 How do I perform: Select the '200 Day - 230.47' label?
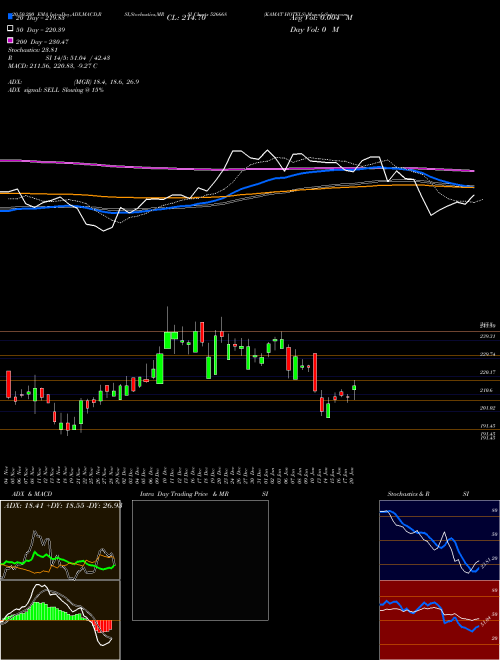(42, 42)
